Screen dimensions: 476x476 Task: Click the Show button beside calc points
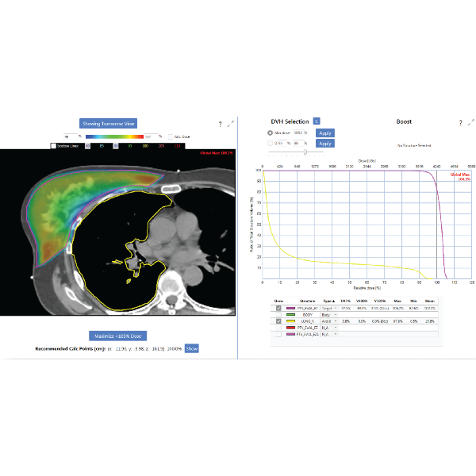coord(192,348)
